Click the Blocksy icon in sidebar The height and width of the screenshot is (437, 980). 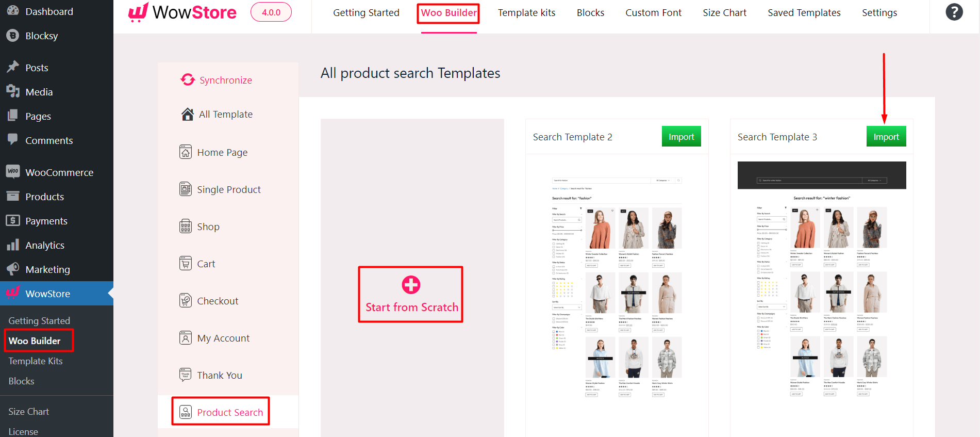tap(13, 36)
